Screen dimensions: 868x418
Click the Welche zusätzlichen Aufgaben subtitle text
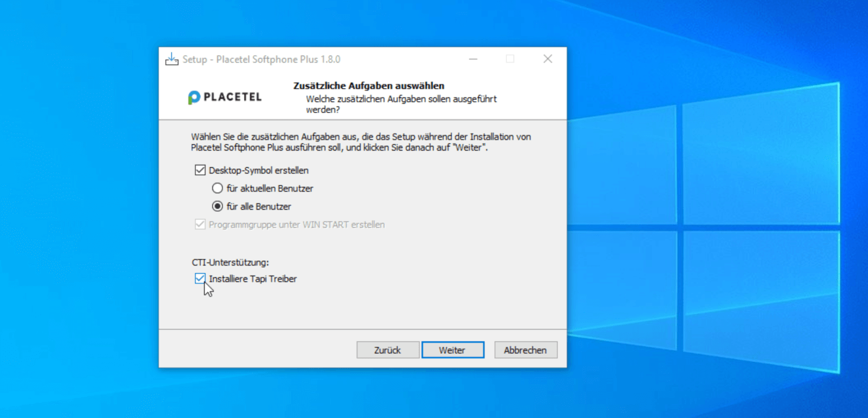(x=402, y=104)
